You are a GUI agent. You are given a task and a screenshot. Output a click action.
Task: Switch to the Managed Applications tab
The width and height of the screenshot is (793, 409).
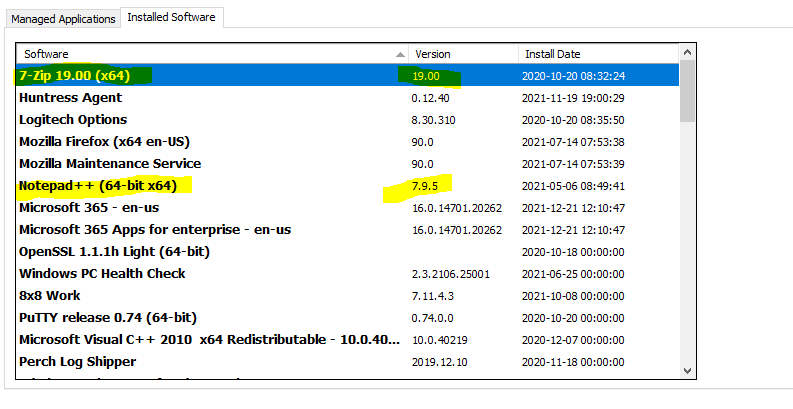62,18
